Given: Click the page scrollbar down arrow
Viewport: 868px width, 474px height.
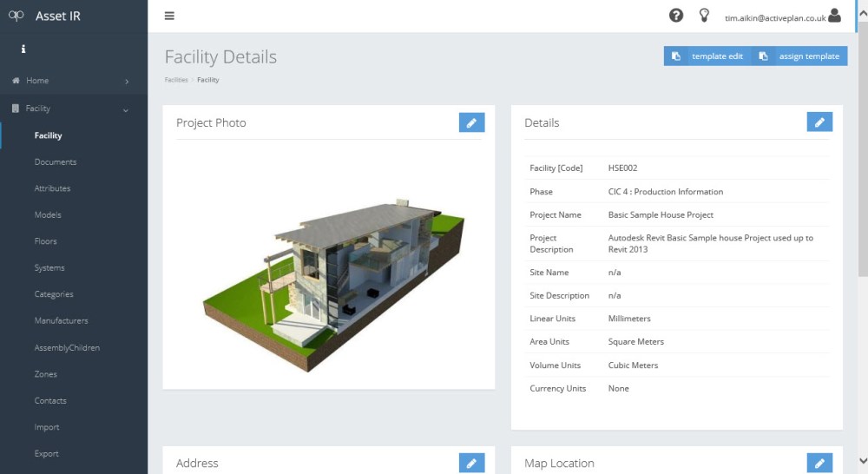Looking at the screenshot, I should 862,461.
